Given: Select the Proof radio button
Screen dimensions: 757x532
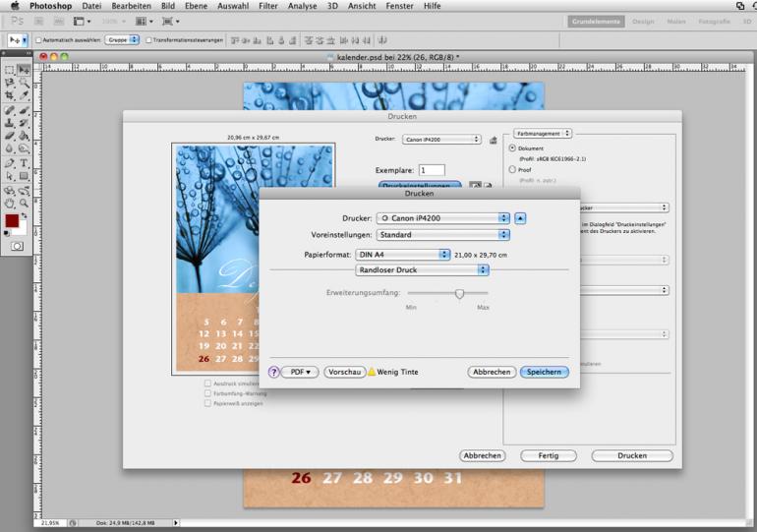Looking at the screenshot, I should pos(512,169).
